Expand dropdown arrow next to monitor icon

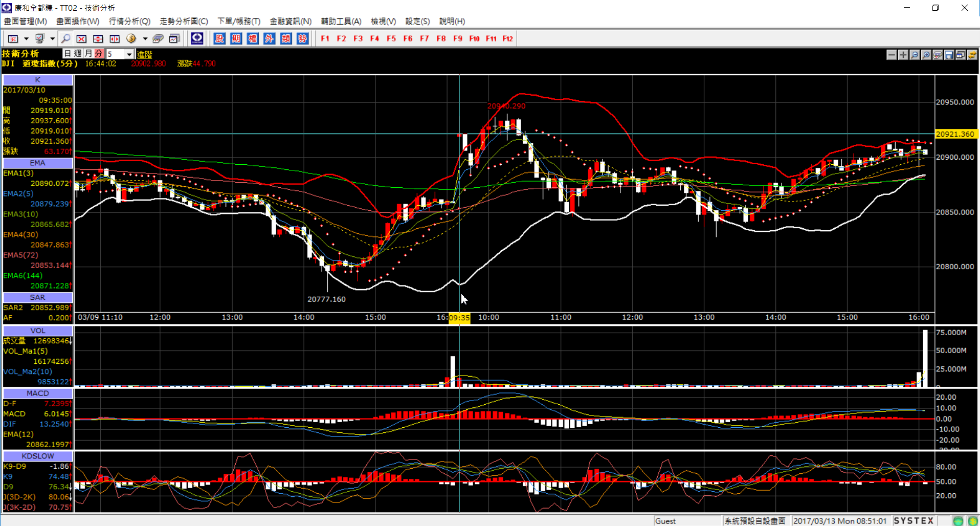(x=52, y=38)
